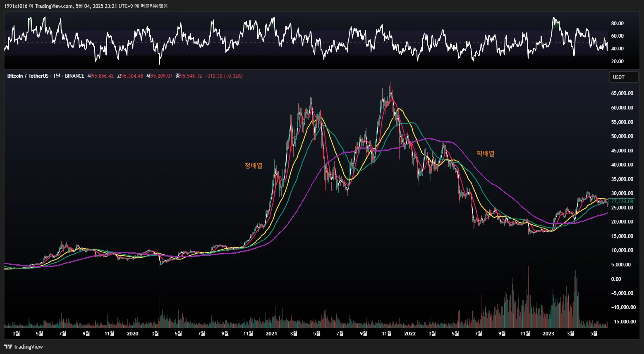
Task: Click the −15,000.00 price axis label
Action: point(623,322)
